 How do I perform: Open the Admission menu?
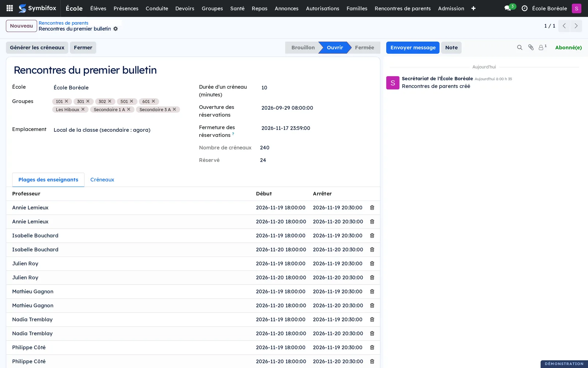coord(451,8)
